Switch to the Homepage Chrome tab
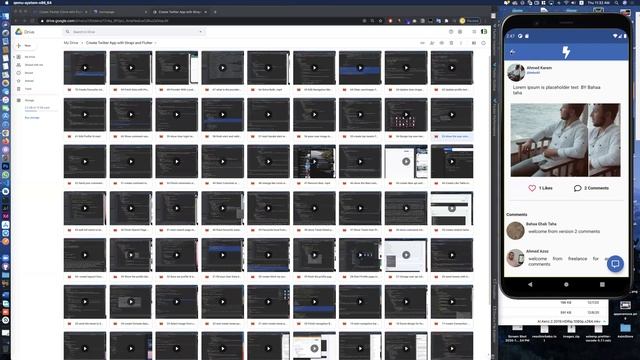The width and height of the screenshot is (640, 360). click(x=120, y=12)
